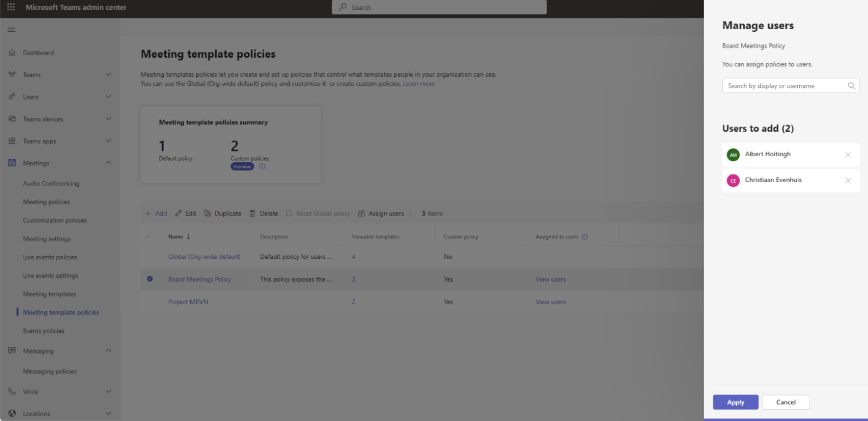Click Assign users in the toolbar
The height and width of the screenshot is (421, 868).
380,213
